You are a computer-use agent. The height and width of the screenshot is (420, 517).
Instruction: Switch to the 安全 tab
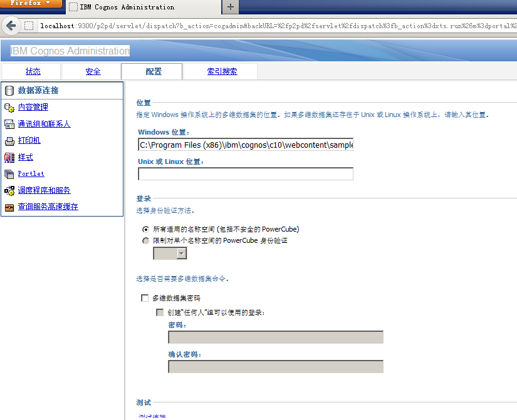point(93,71)
